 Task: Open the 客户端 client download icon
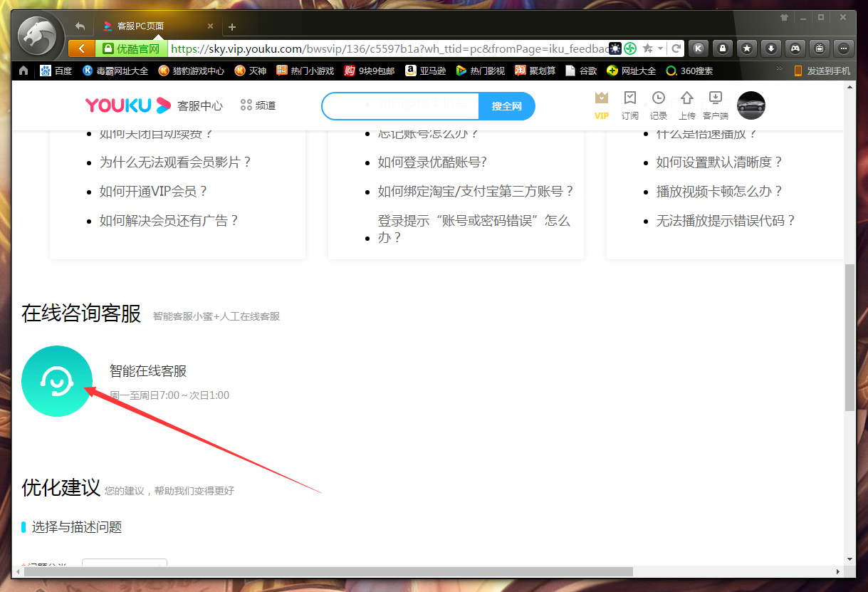pos(715,105)
